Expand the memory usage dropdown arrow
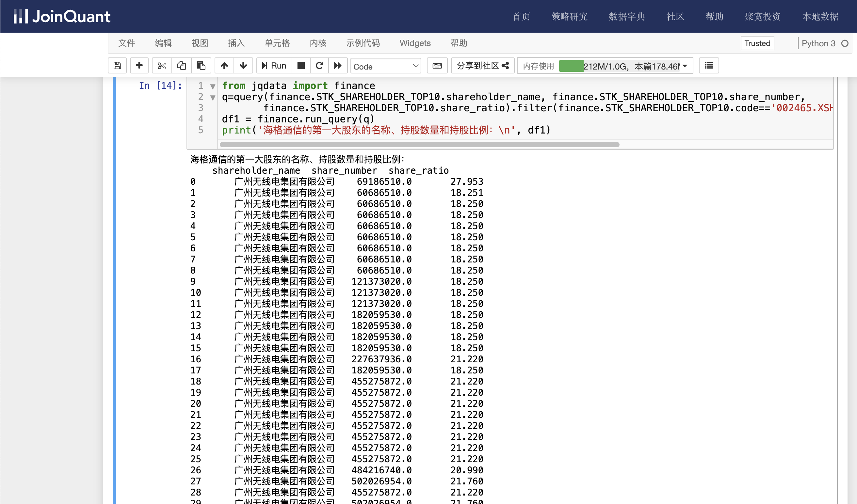The height and width of the screenshot is (504, 857). [685, 66]
